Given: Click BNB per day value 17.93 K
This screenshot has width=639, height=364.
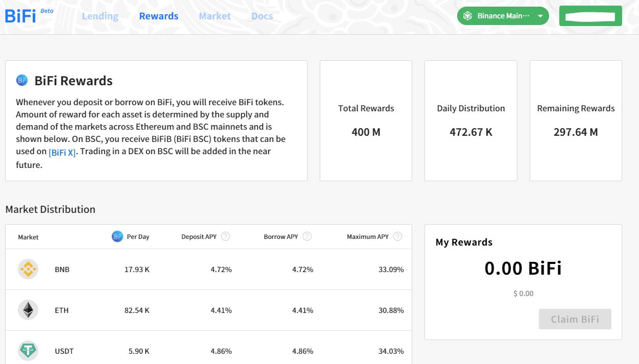Looking at the screenshot, I should [x=137, y=269].
